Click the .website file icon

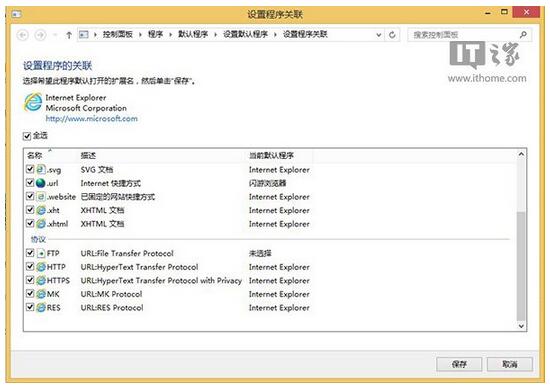(41, 196)
